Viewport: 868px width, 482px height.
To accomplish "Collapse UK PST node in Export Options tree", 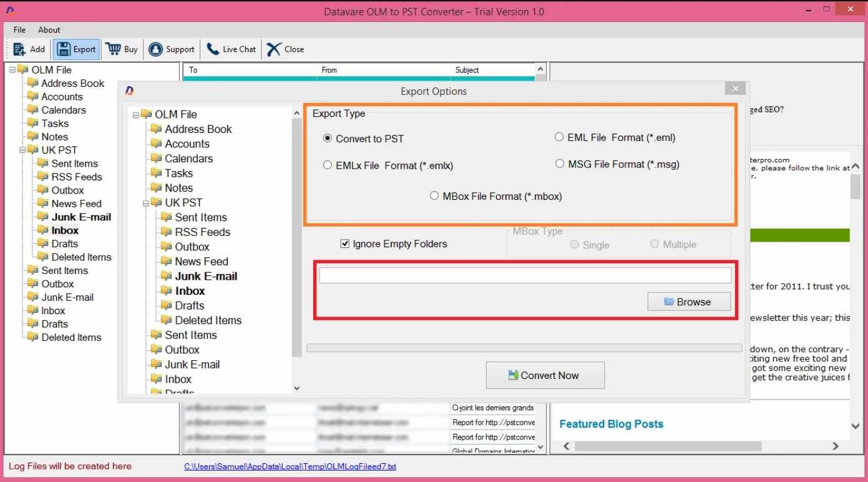I will click(146, 203).
